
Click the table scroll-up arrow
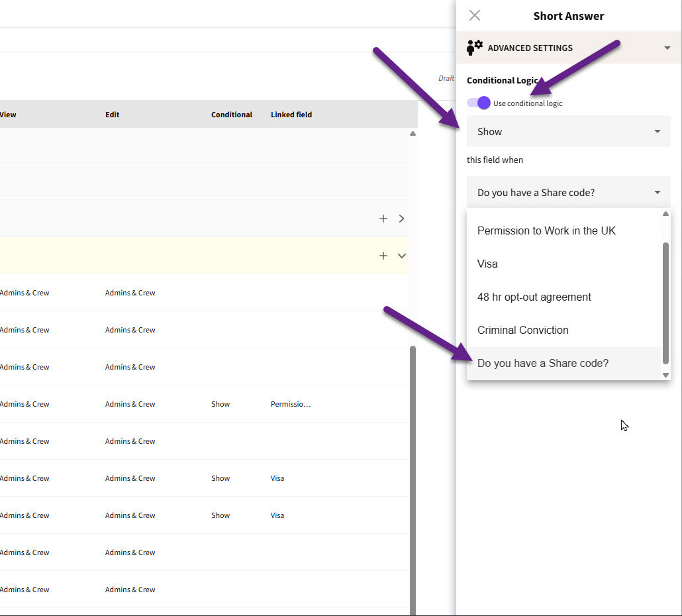coord(413,134)
